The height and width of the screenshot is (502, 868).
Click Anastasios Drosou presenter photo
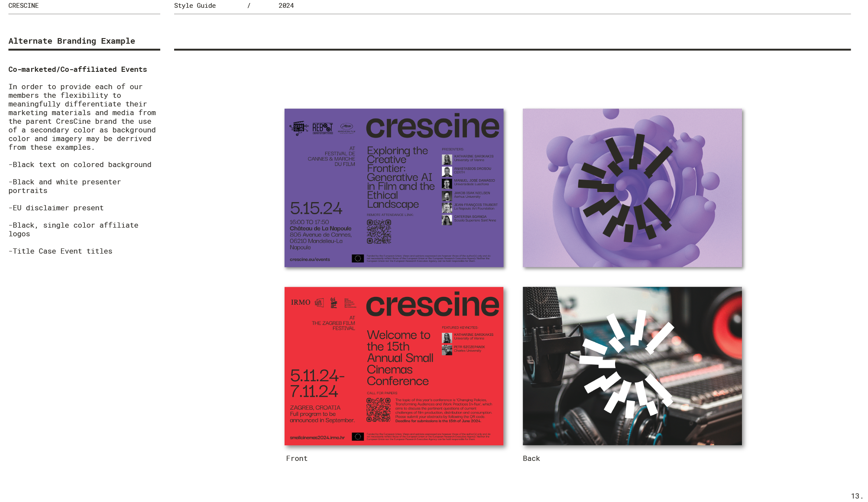point(447,171)
